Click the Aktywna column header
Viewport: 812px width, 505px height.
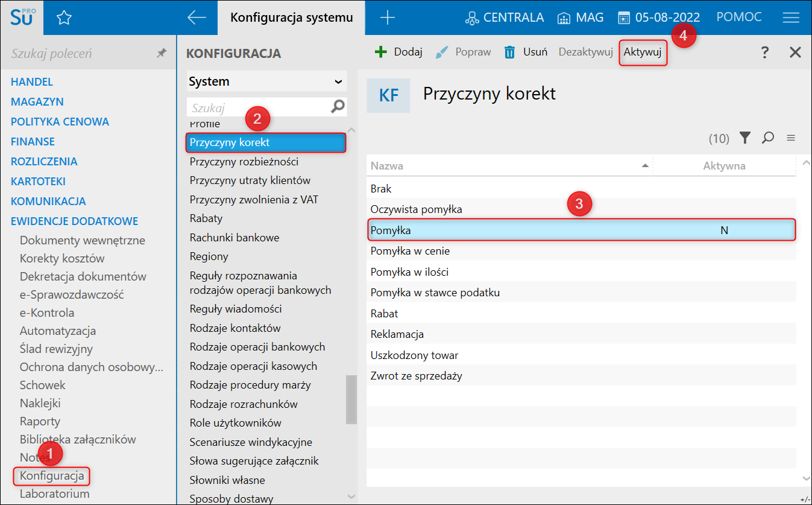pyautogui.click(x=724, y=165)
